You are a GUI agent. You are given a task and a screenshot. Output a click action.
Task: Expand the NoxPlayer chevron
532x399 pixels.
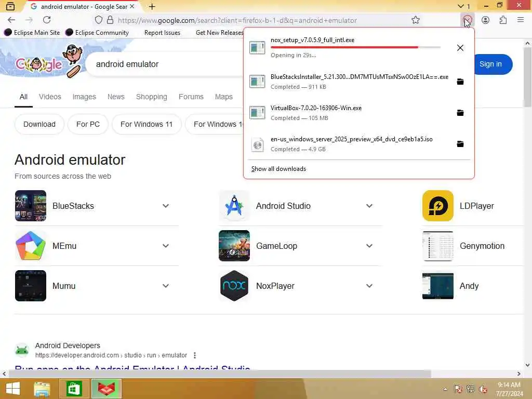point(369,286)
